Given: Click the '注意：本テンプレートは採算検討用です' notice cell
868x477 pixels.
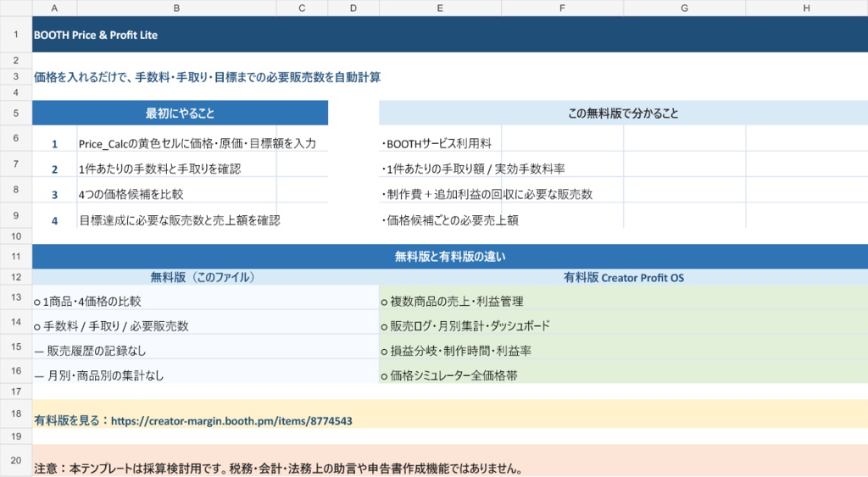Looking at the screenshot, I should click(x=450, y=460).
